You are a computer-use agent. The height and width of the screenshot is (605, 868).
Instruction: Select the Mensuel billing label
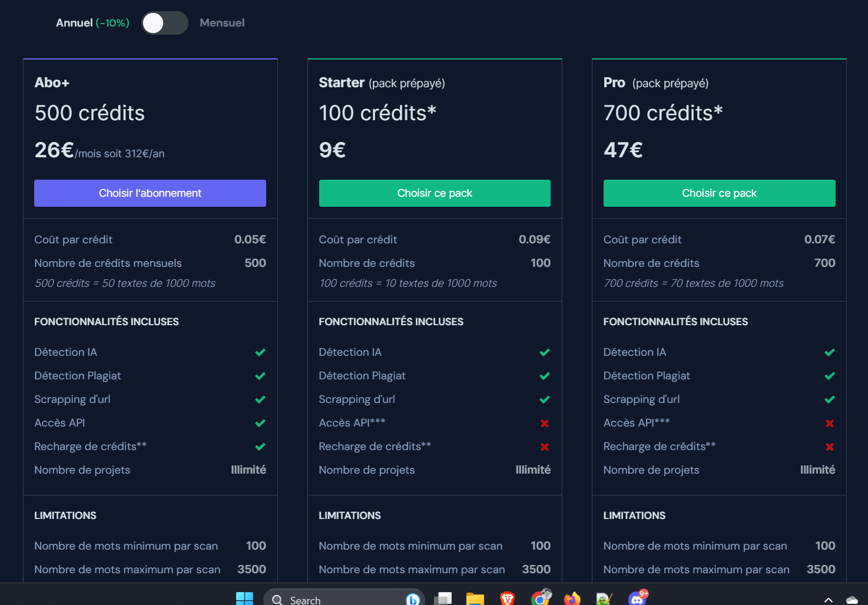coord(222,23)
